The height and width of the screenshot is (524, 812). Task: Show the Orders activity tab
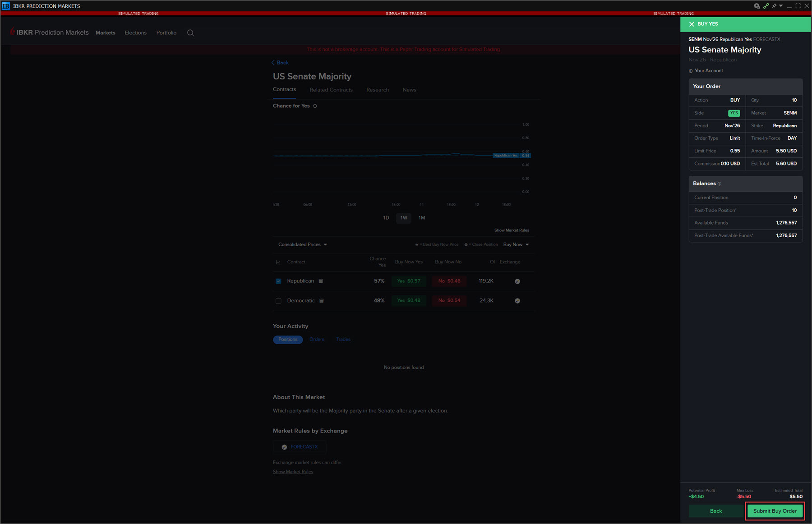317,340
